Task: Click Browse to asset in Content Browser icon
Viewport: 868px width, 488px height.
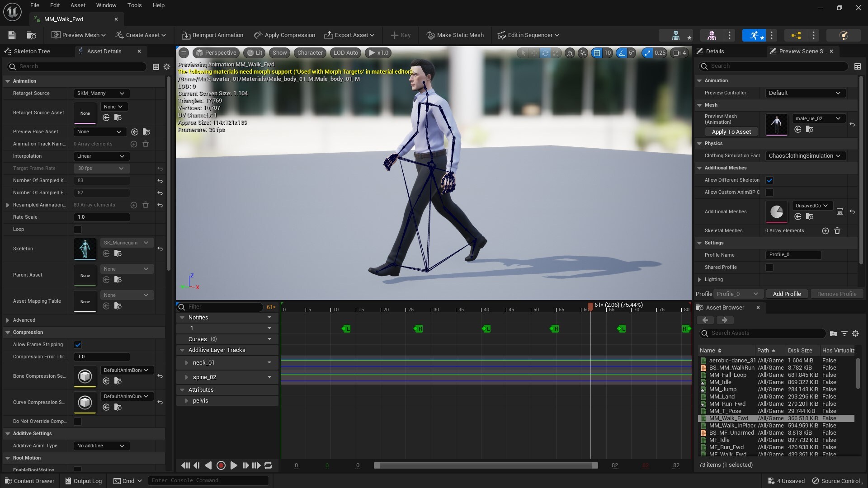Action: point(31,35)
